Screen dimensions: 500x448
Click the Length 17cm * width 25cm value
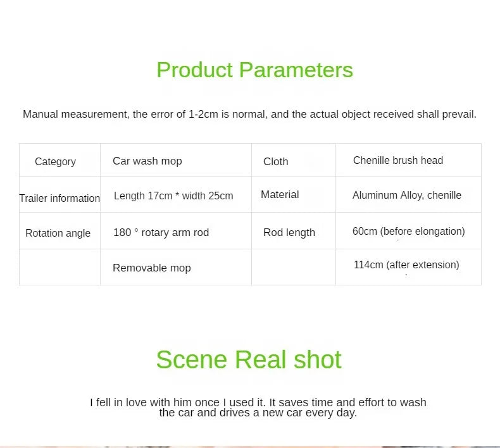pyautogui.click(x=173, y=196)
